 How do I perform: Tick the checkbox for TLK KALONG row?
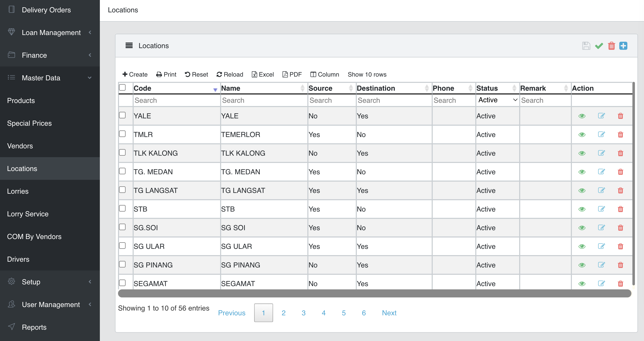(x=122, y=153)
